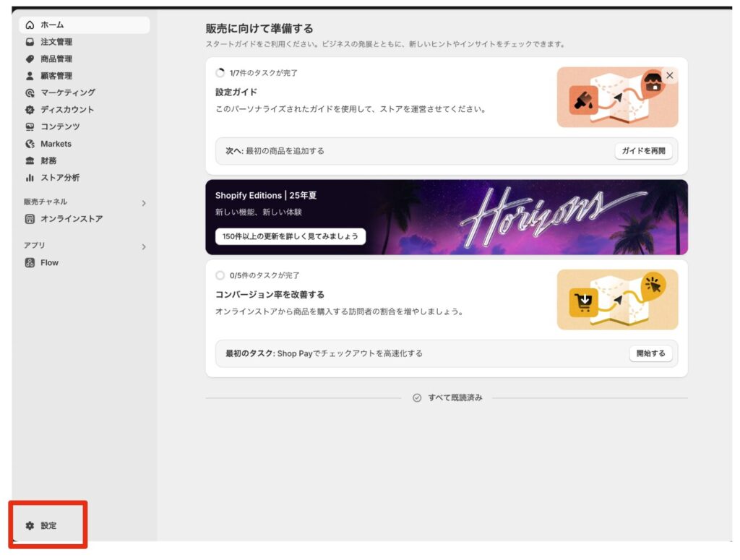Open 財務 in the sidebar
This screenshot has height=560, width=740.
click(85, 161)
